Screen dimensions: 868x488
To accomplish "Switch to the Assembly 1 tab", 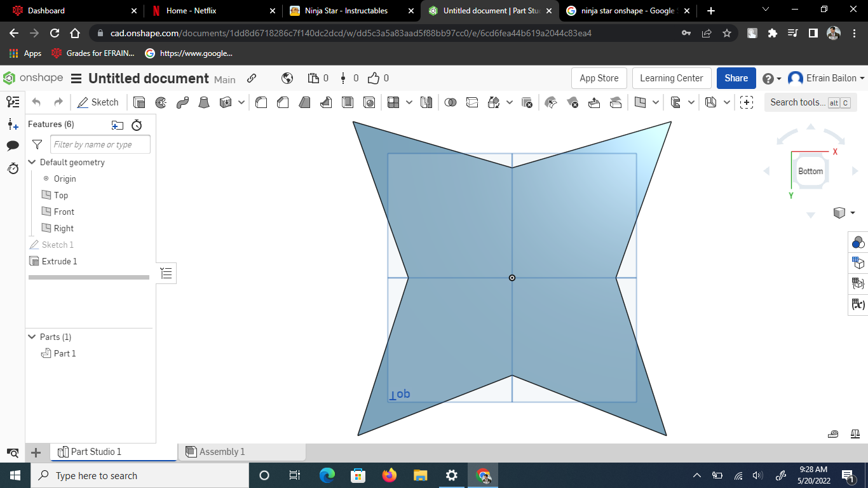I will pyautogui.click(x=222, y=451).
